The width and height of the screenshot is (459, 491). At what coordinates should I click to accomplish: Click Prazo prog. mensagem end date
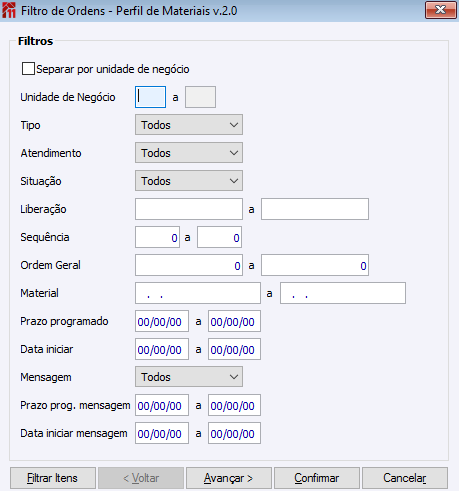click(x=234, y=405)
